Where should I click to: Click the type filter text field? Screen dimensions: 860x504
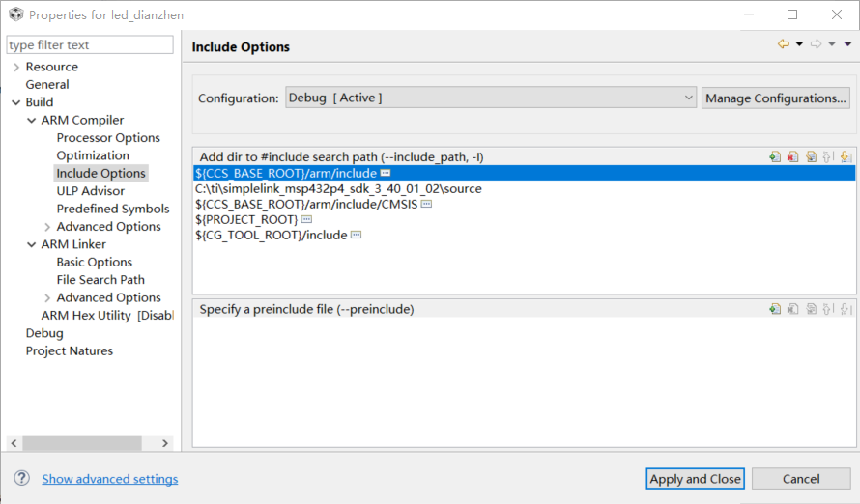pyautogui.click(x=90, y=45)
